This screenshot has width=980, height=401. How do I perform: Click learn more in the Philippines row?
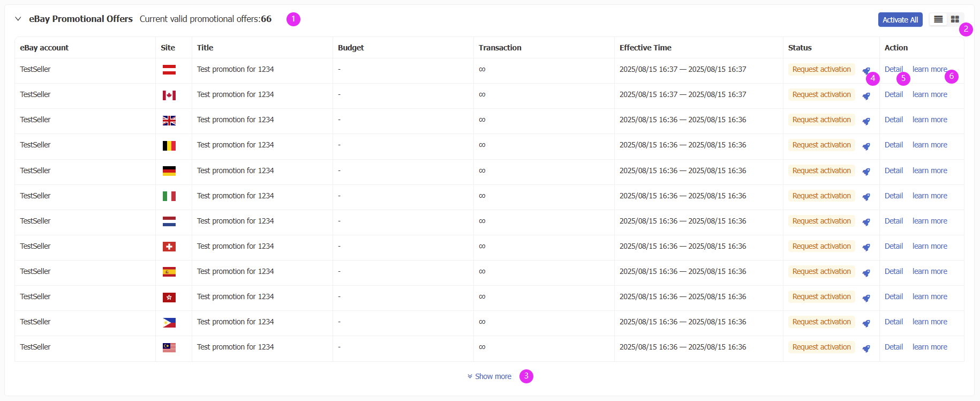930,322
